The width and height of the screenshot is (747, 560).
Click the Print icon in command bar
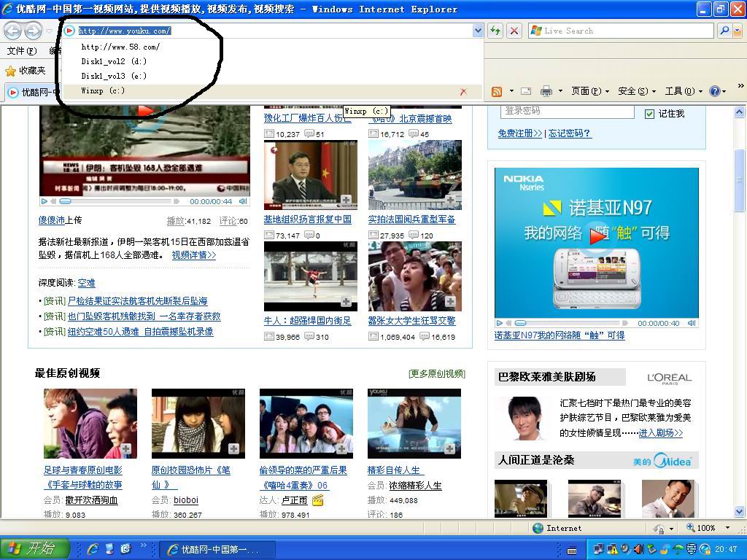tap(546, 91)
